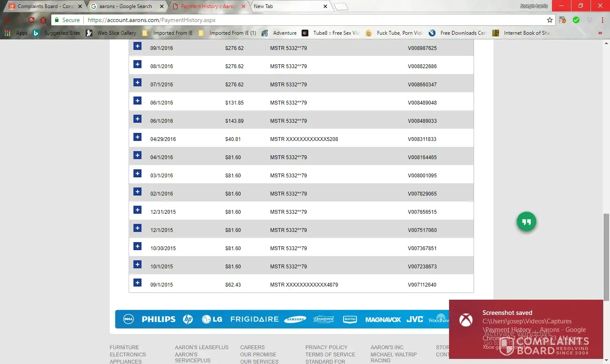Click the Frigidaire brand logo
This screenshot has height=364, width=610.
(255, 319)
